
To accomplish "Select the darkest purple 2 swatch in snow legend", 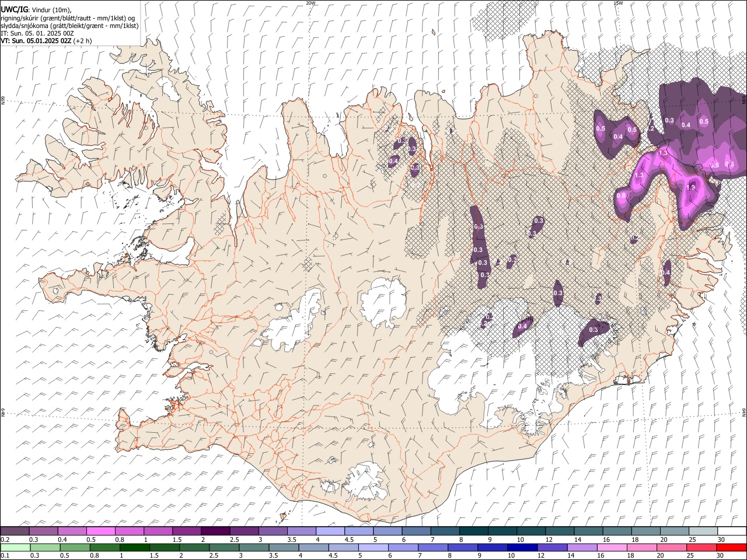I will click(215, 531).
